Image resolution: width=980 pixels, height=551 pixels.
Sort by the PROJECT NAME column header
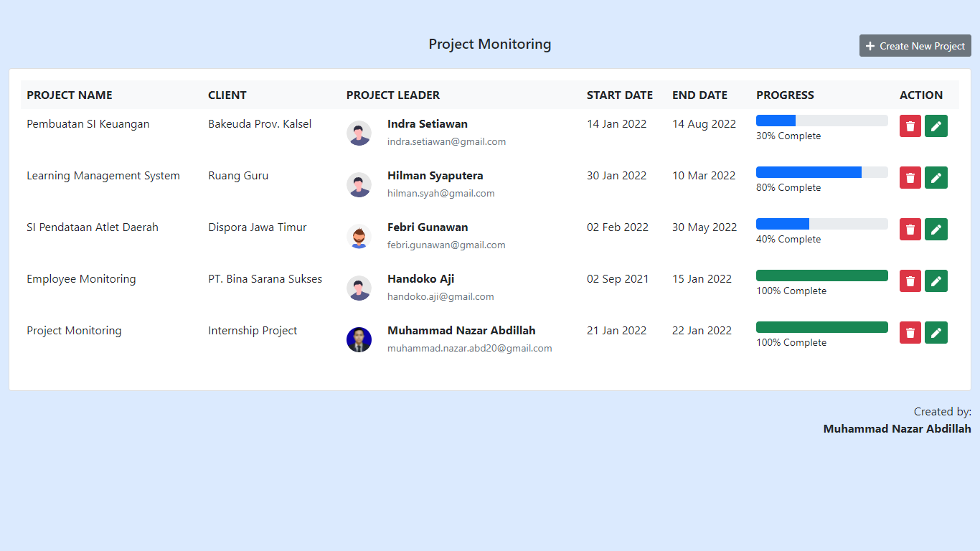pos(69,95)
